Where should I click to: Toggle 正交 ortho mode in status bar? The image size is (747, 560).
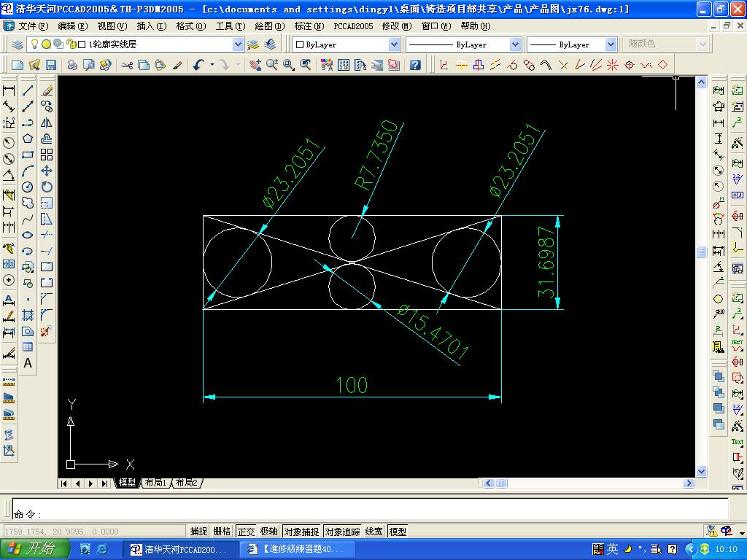[247, 532]
